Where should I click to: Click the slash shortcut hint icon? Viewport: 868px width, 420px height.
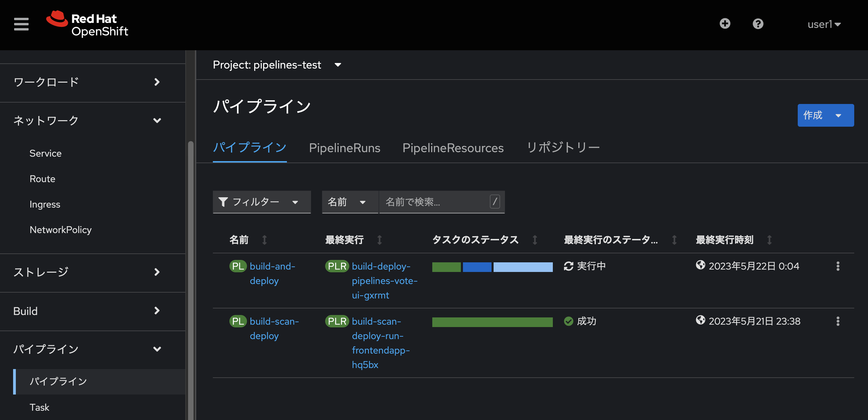(x=495, y=201)
